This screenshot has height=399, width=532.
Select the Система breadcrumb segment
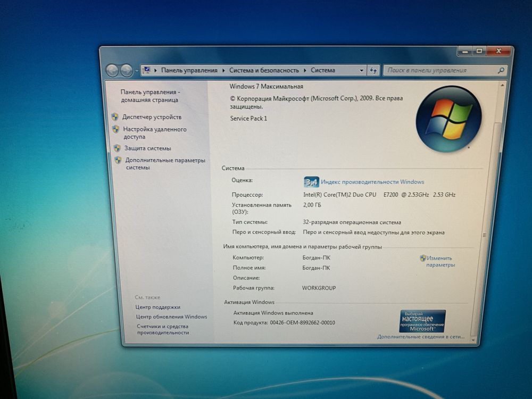[x=323, y=70]
